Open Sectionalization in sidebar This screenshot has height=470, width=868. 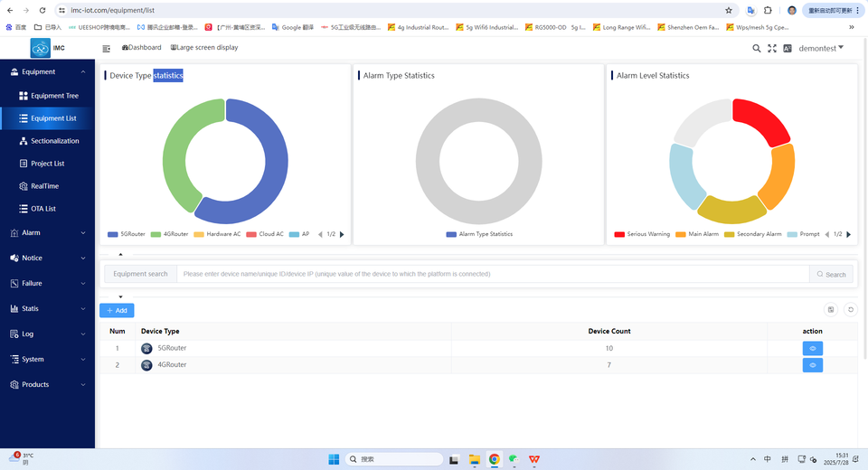click(48, 141)
